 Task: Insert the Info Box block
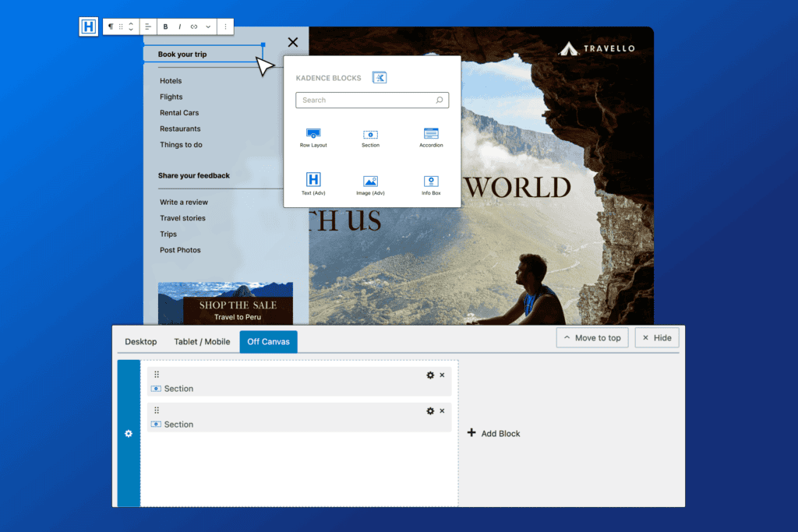click(x=431, y=184)
